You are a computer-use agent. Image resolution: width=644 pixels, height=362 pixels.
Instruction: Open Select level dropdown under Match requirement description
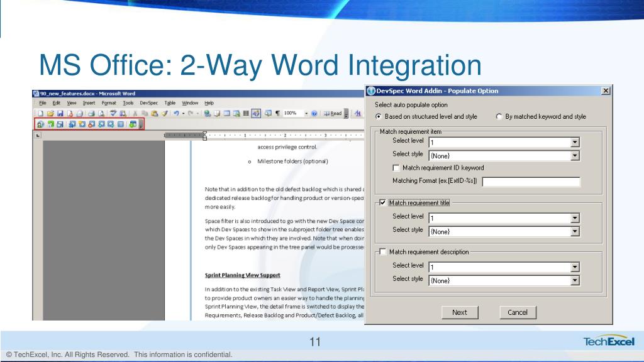(x=575, y=267)
